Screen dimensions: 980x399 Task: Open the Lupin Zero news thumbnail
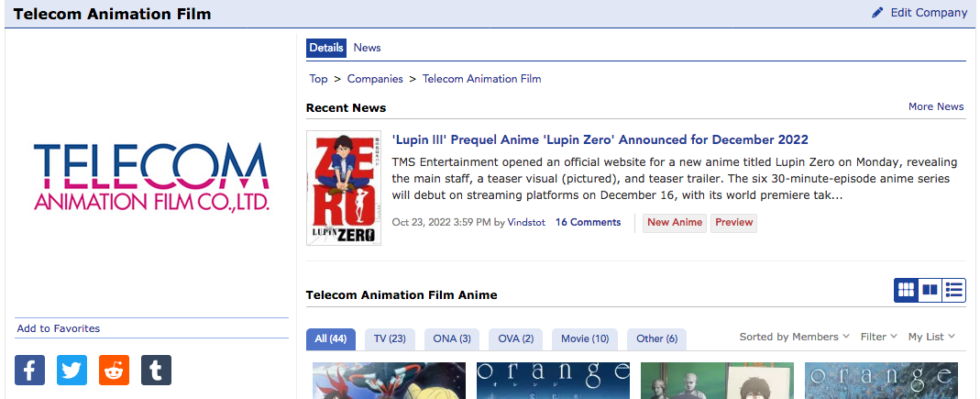pyautogui.click(x=344, y=188)
